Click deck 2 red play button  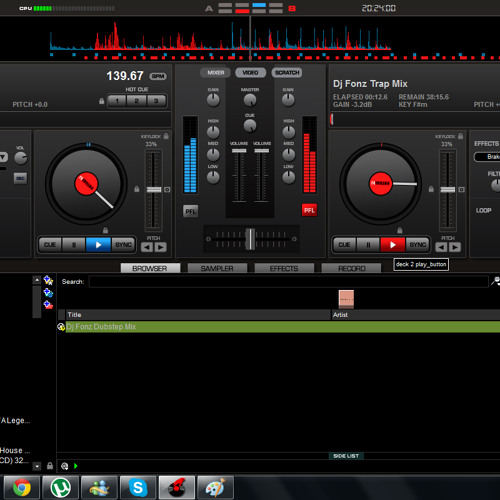click(x=393, y=245)
